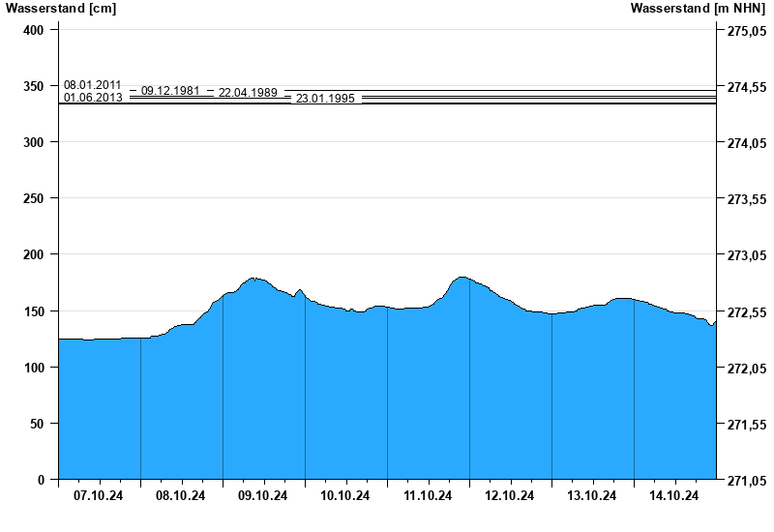Click the 400 value on the left axis
Viewport: 774px width, 532px height.
pyautogui.click(x=34, y=30)
